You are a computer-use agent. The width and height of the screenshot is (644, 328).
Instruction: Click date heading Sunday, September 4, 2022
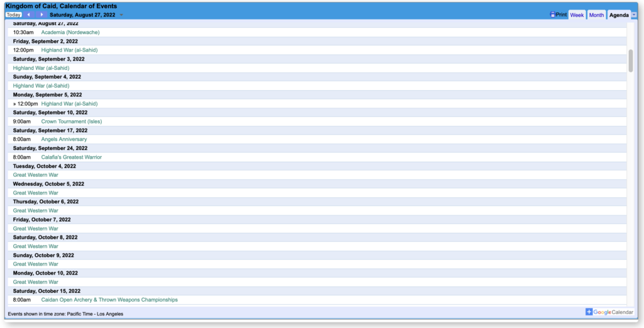click(47, 77)
